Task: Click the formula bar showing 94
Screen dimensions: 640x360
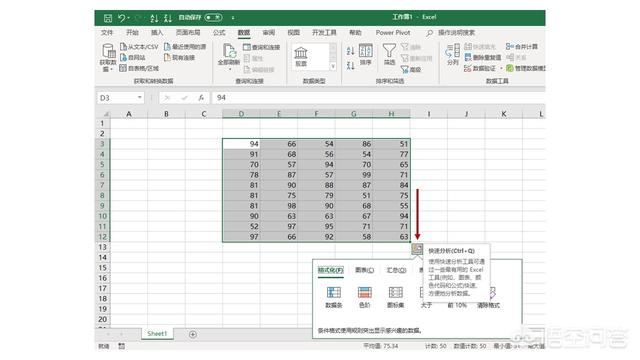Action: pos(379,98)
